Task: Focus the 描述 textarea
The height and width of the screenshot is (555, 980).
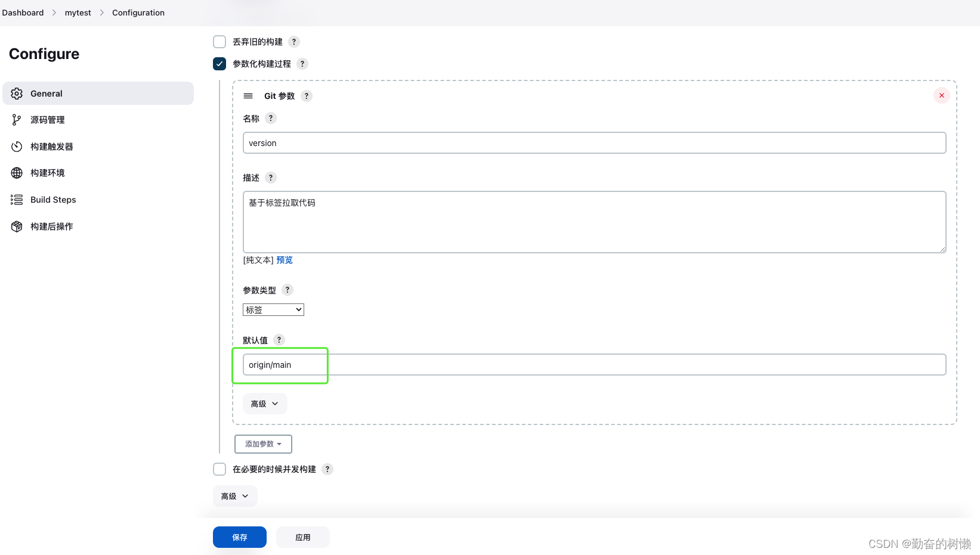Action: 595,222
